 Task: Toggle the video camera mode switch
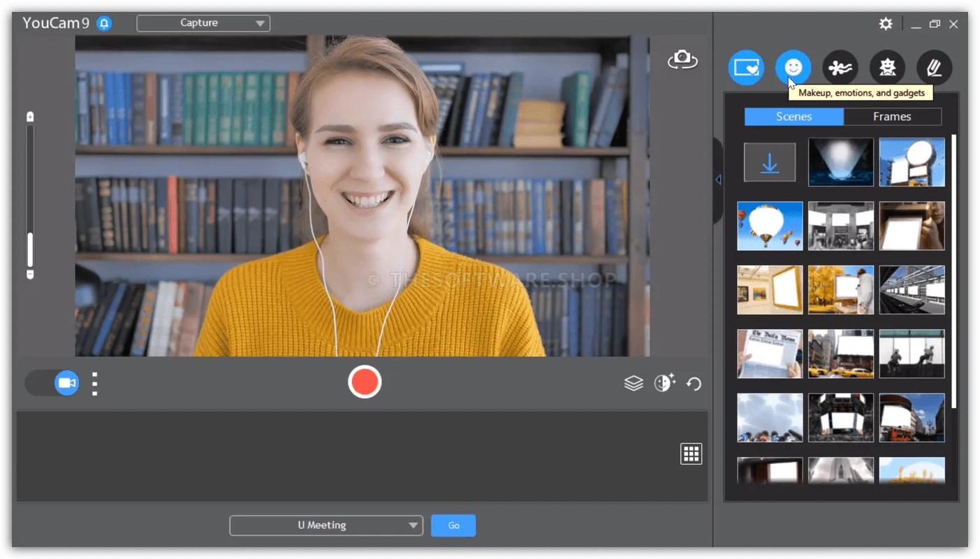[x=52, y=383]
